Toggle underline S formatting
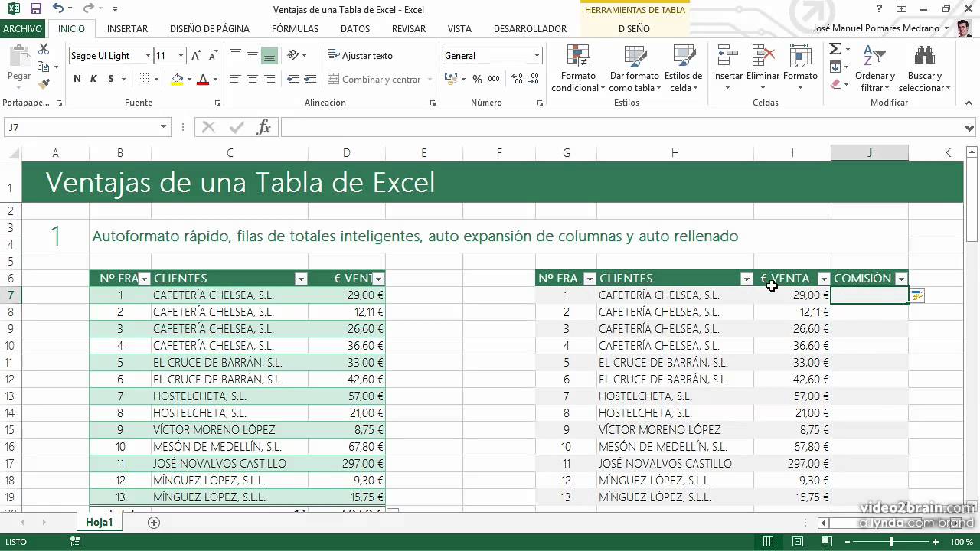This screenshot has width=980, height=551. pyautogui.click(x=111, y=79)
